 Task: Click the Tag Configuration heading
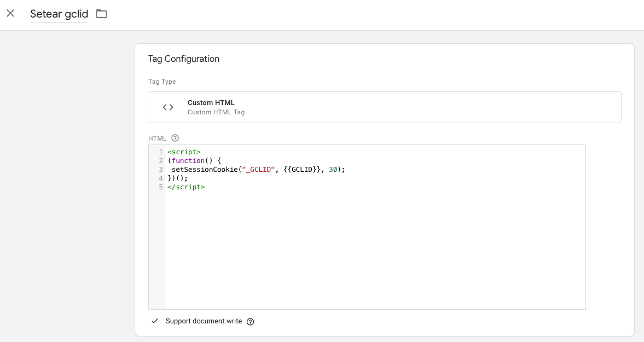pyautogui.click(x=184, y=59)
